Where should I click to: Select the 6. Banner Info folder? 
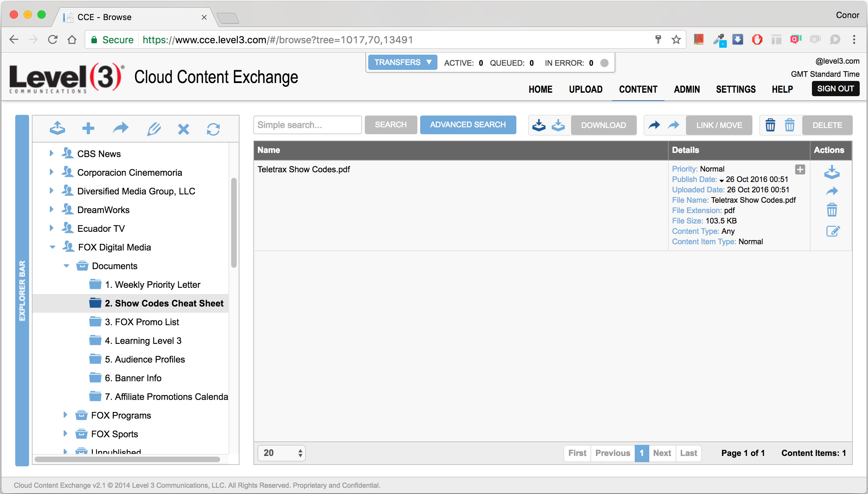pyautogui.click(x=133, y=378)
